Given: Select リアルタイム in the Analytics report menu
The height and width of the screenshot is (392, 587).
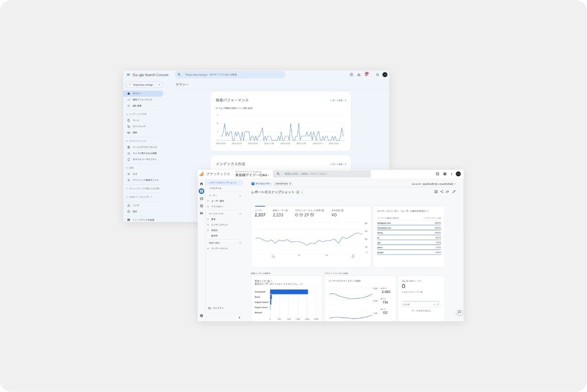Looking at the screenshot, I should coord(215,188).
